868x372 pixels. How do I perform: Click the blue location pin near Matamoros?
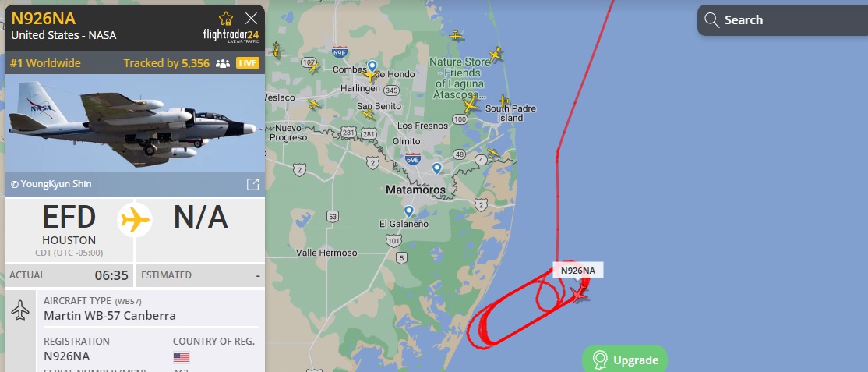[437, 168]
